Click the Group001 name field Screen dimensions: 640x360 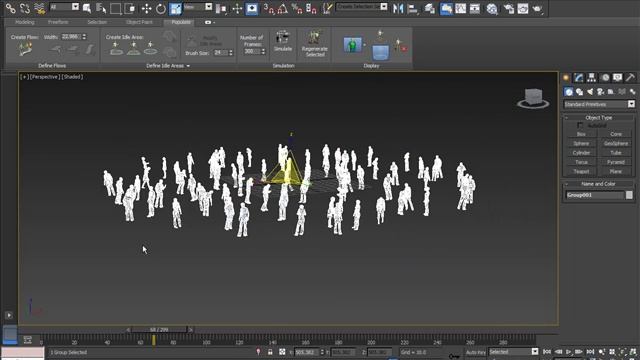click(x=595, y=195)
